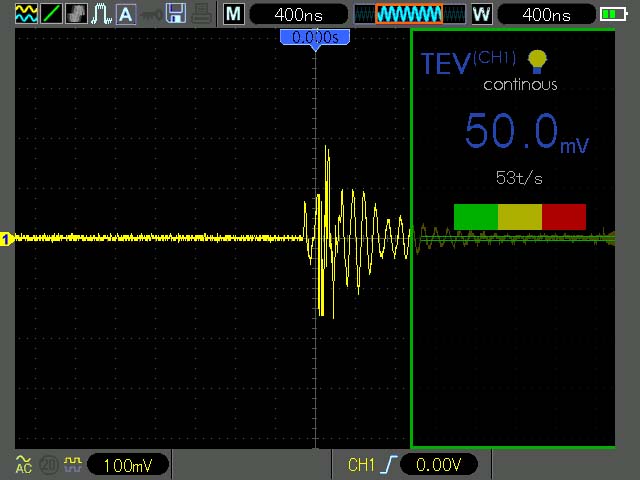Toggle the 20 bandwidth limit icon
The image size is (640, 480).
(x=49, y=464)
